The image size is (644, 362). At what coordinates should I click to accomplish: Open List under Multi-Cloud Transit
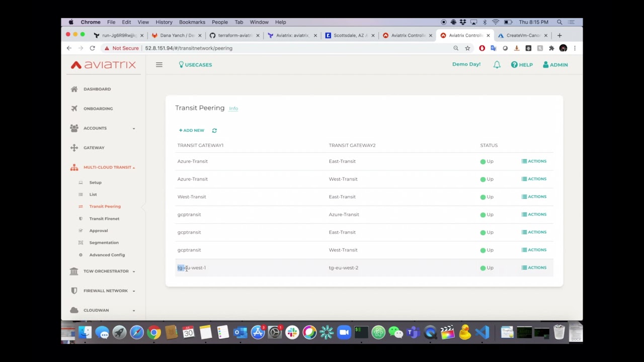[x=93, y=195]
